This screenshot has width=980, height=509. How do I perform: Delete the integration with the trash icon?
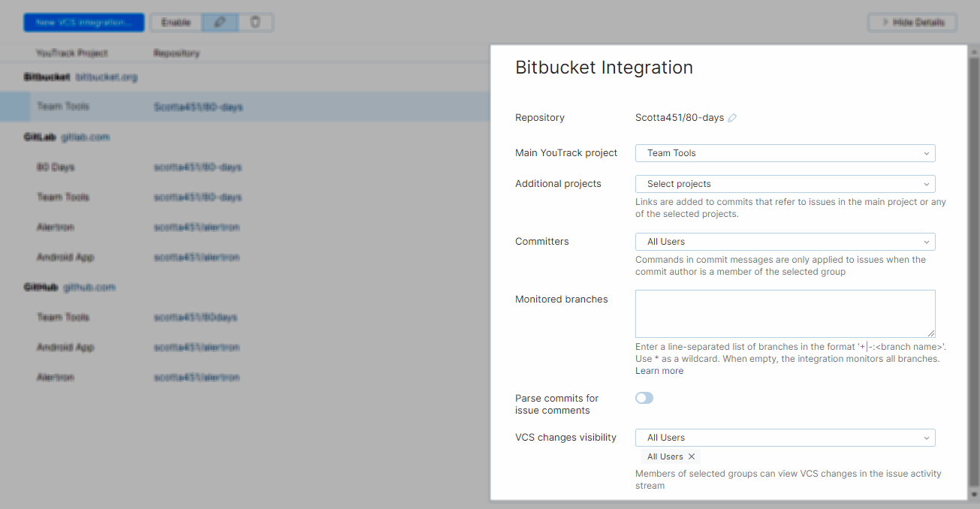click(x=255, y=23)
